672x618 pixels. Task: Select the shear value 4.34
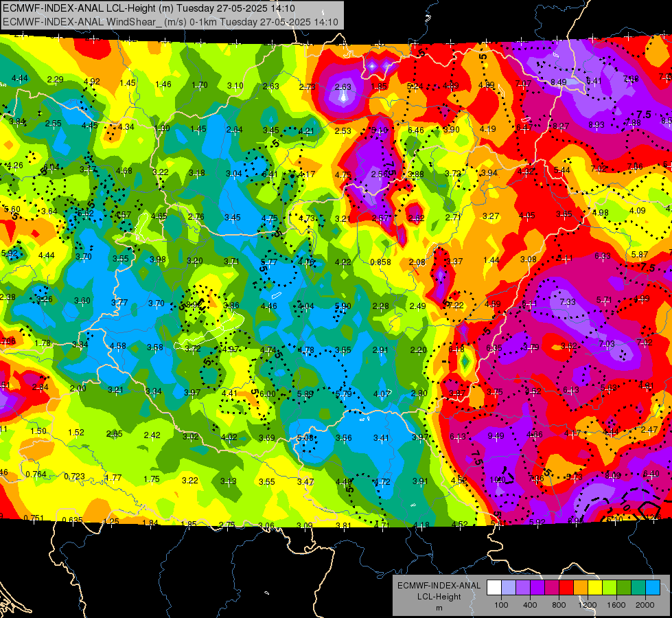tap(126, 126)
